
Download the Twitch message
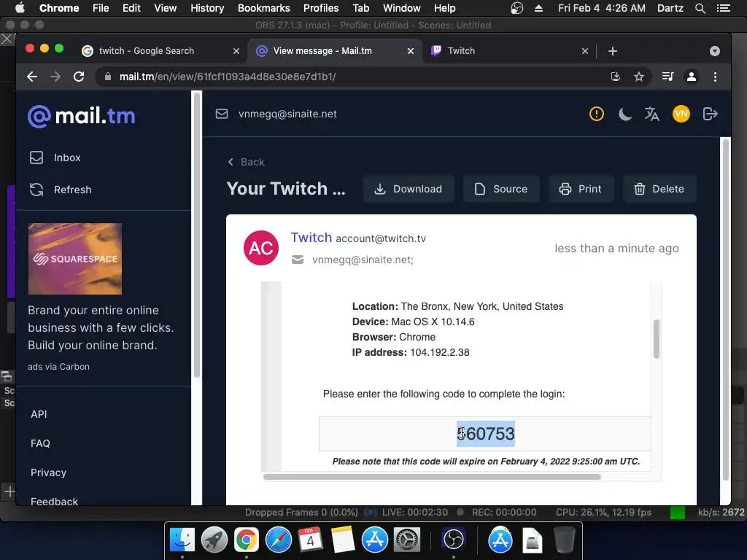point(409,189)
